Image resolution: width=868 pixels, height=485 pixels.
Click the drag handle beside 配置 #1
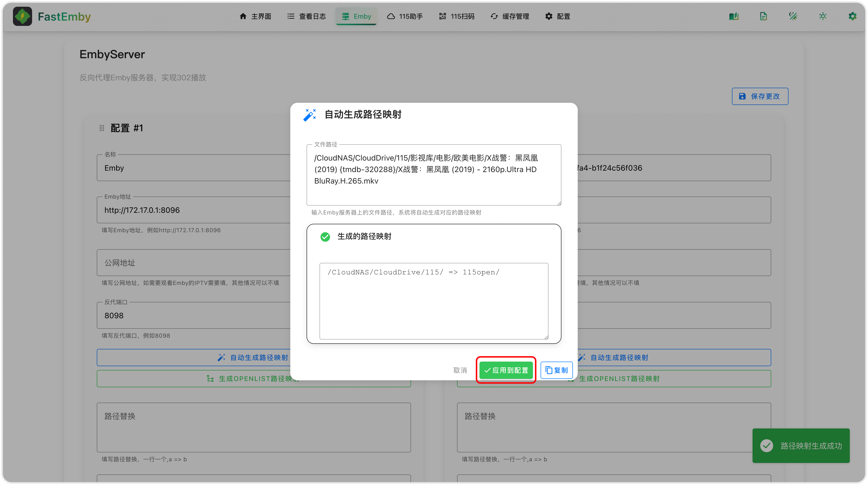point(102,128)
